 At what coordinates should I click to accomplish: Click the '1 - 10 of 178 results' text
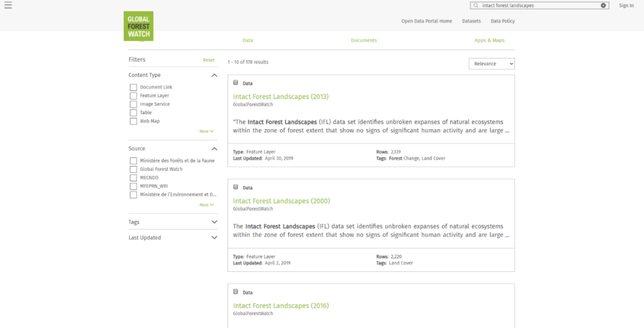248,62
